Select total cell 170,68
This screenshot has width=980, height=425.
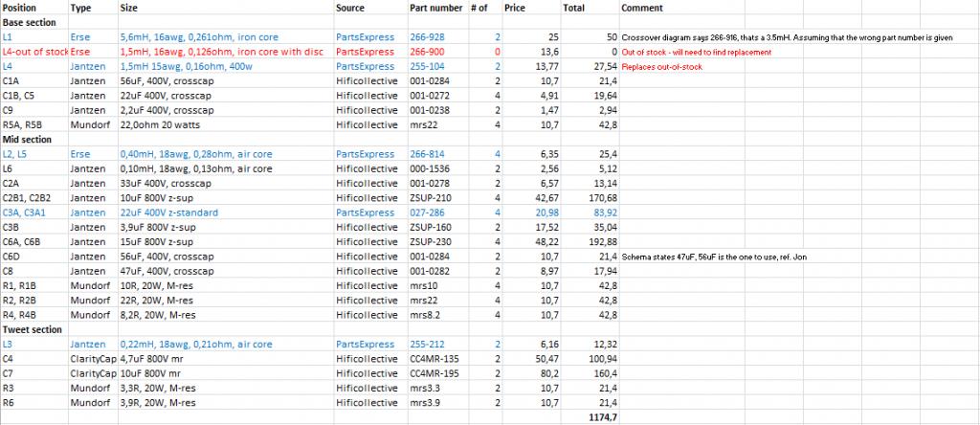(x=590, y=198)
